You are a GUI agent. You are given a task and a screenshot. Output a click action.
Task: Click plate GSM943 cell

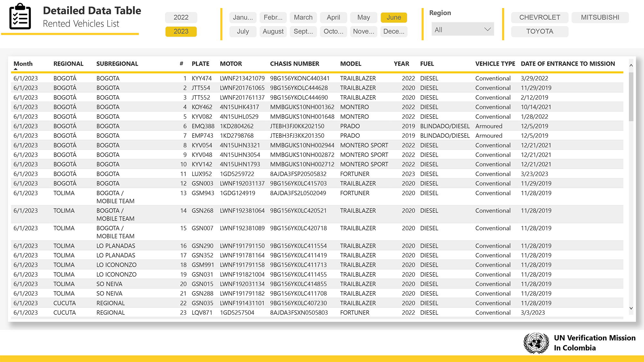(x=203, y=193)
